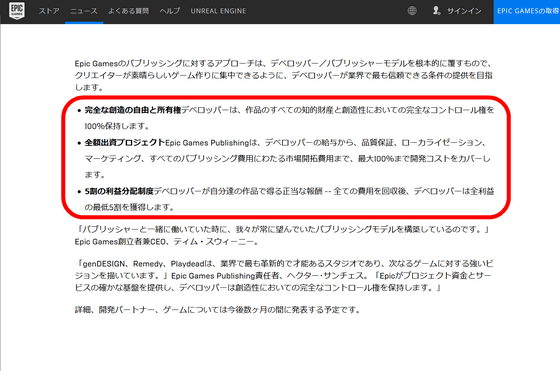Click the bold heading 5割の利益分配制度

pyautogui.click(x=119, y=191)
